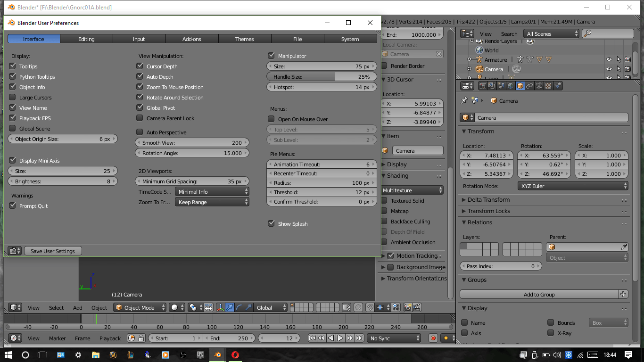Viewport: 644px width, 362px height.
Task: Switch to the Themes tab
Action: [245, 39]
